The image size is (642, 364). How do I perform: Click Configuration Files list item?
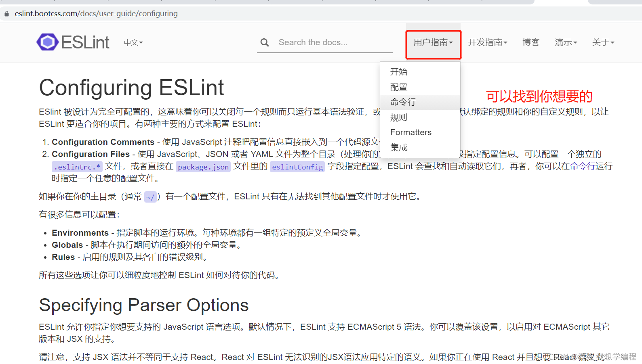(x=91, y=154)
